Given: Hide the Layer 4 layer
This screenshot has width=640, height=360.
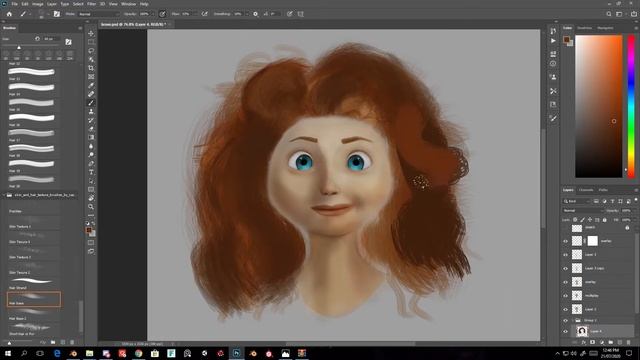Looking at the screenshot, I should pos(566,331).
